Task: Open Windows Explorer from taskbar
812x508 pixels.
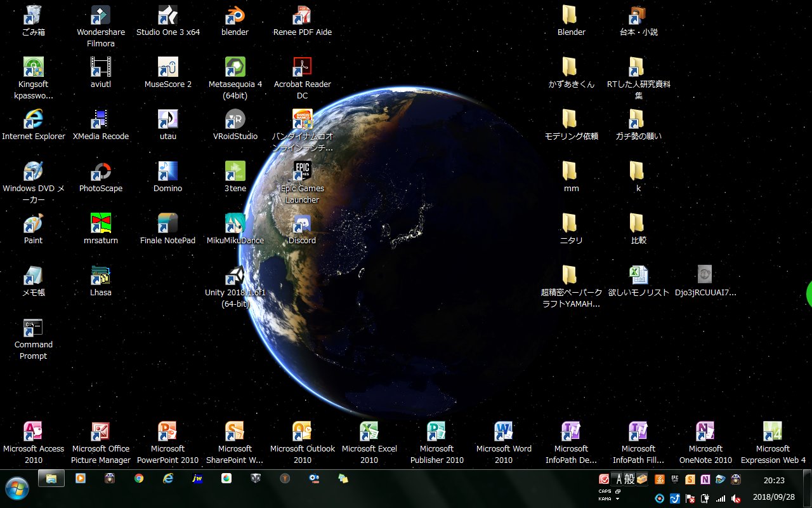Action: pyautogui.click(x=51, y=479)
